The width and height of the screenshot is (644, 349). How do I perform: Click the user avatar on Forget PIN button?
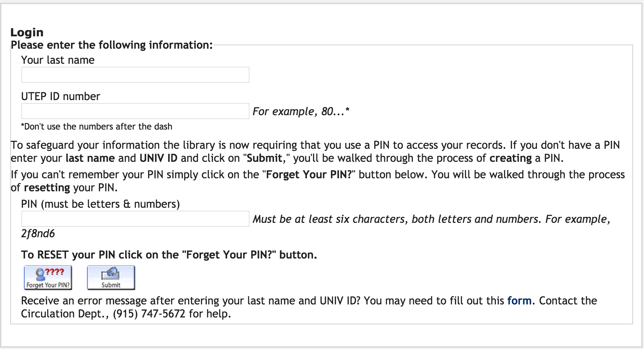pos(40,275)
